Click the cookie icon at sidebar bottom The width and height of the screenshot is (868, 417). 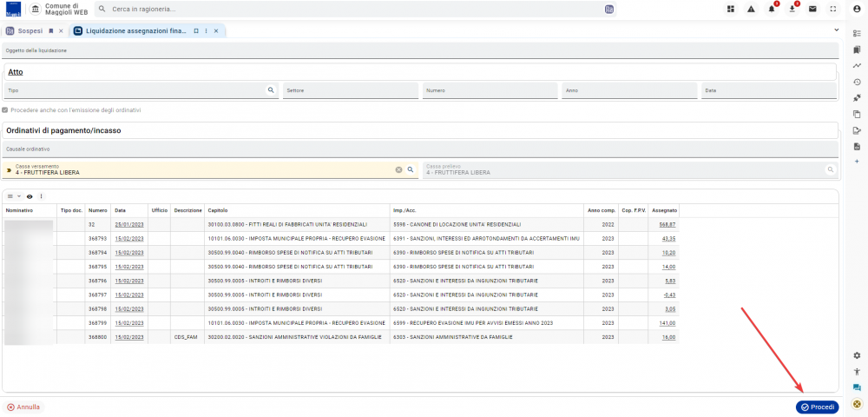tap(857, 404)
